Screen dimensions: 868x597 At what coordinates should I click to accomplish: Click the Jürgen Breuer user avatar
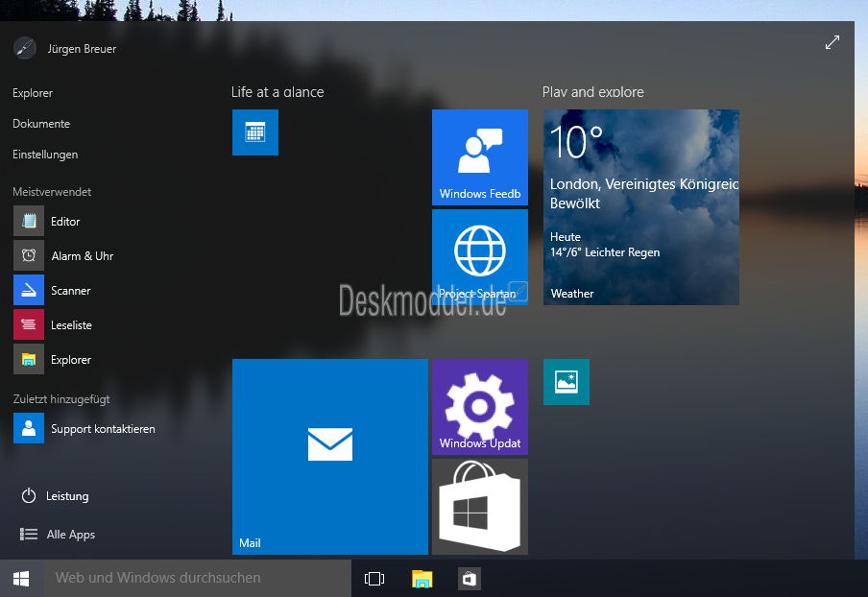[25, 49]
